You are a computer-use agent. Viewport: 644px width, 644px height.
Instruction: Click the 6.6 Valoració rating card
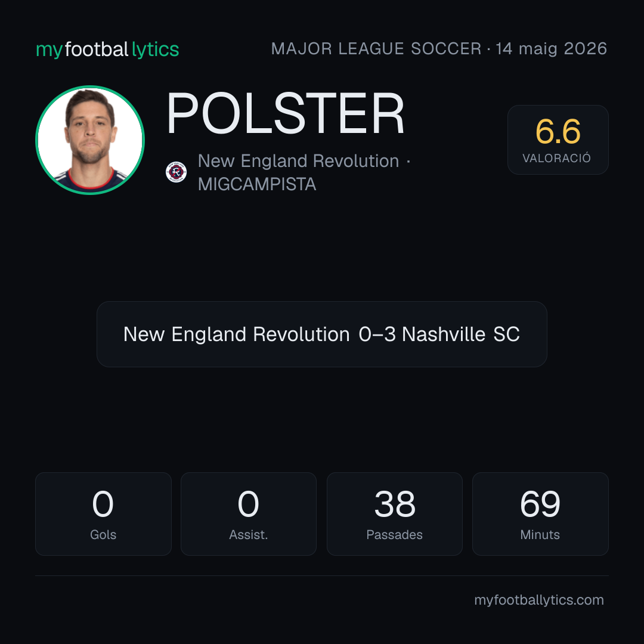click(558, 140)
